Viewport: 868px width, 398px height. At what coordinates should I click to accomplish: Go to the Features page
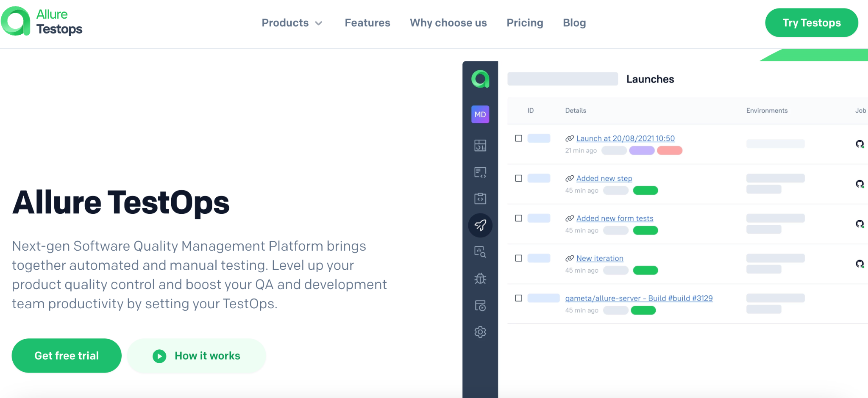[367, 23]
